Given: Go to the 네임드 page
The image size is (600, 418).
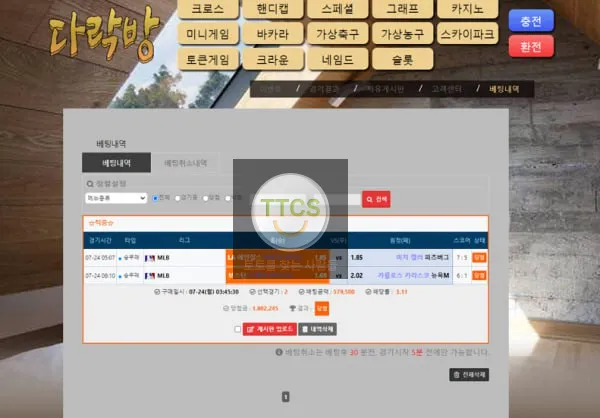Looking at the screenshot, I should [x=338, y=59].
